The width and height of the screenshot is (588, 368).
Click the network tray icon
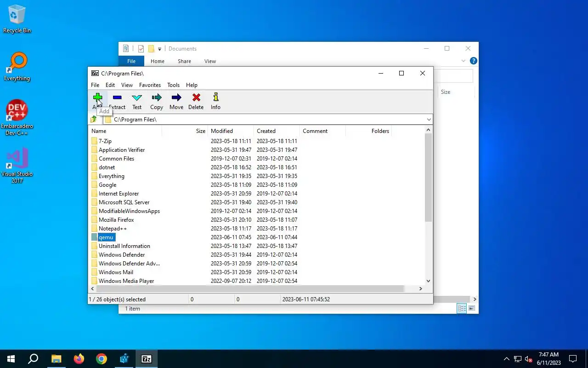(x=517, y=359)
